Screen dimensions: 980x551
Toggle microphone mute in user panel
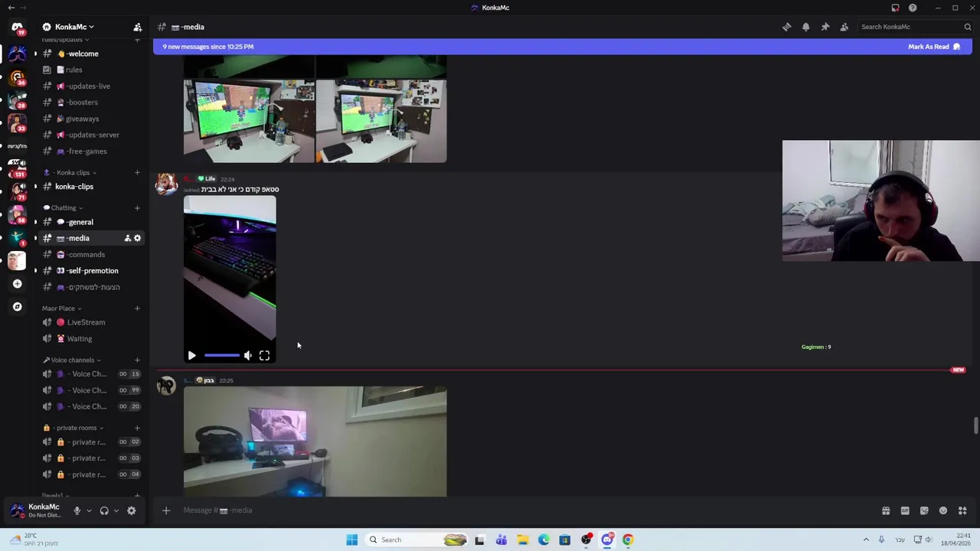tap(77, 510)
